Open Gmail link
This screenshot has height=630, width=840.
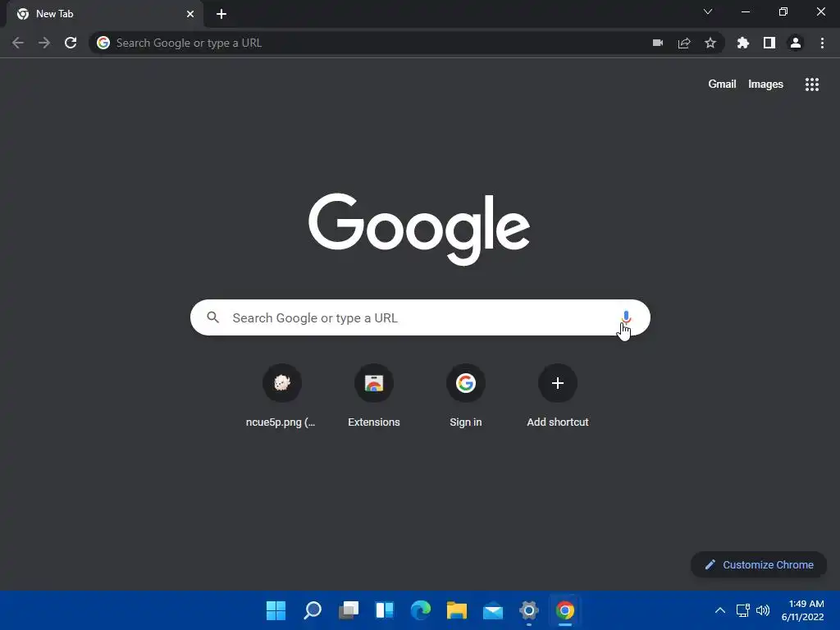click(722, 84)
